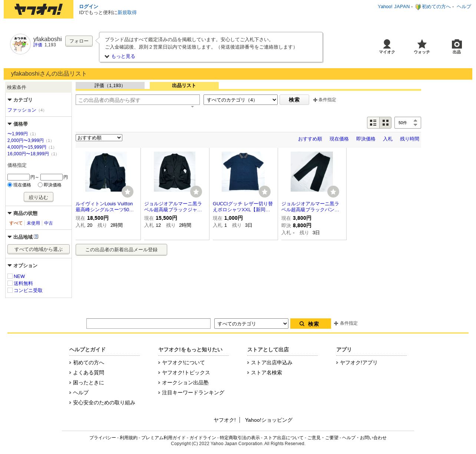Add Louis Vuitton suit to watchlist star
The image size is (476, 454).
click(x=128, y=192)
